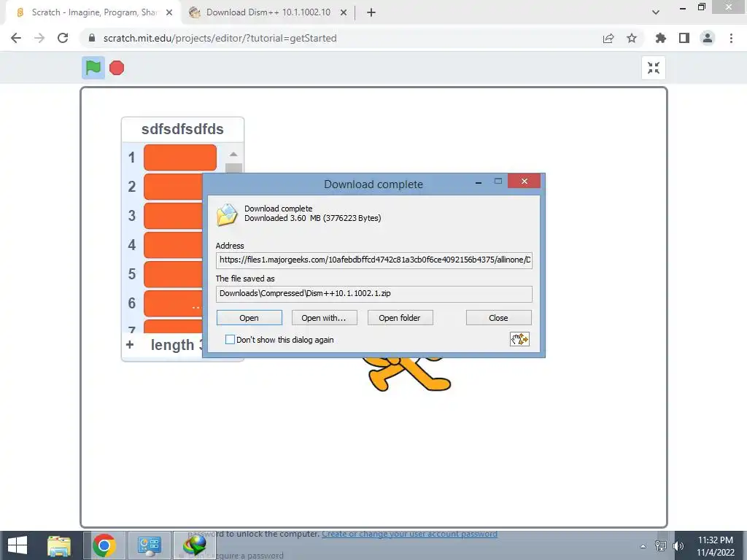Open Control Panel taskbar icon
This screenshot has height=560, width=747.
pos(149,545)
